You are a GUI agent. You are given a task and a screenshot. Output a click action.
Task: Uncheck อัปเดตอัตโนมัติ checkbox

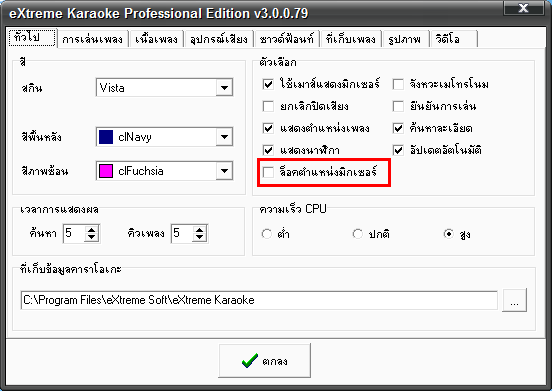point(398,151)
